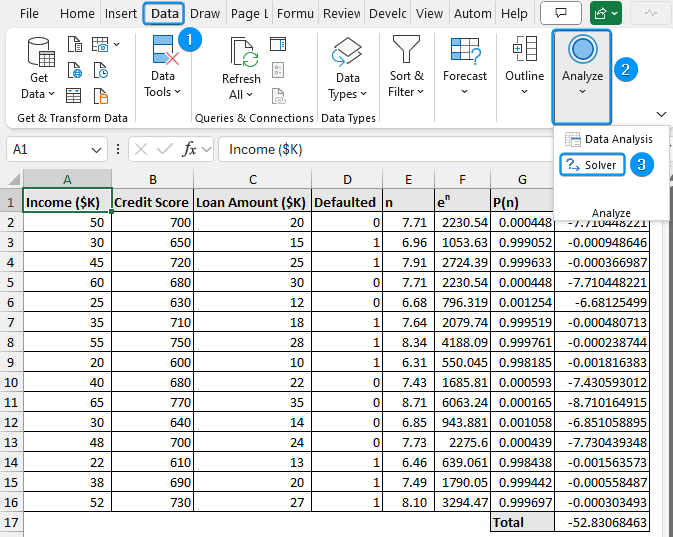Switch to the Home tab
The image size is (673, 537).
[x=77, y=14]
